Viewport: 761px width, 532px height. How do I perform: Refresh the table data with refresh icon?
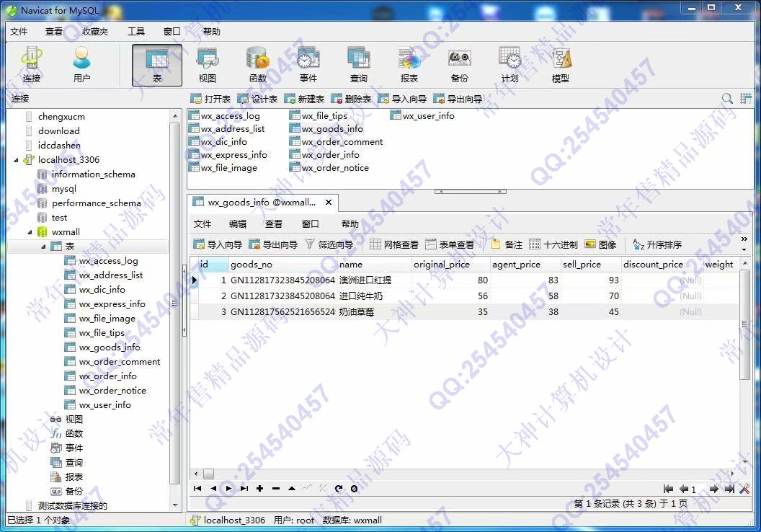[339, 488]
